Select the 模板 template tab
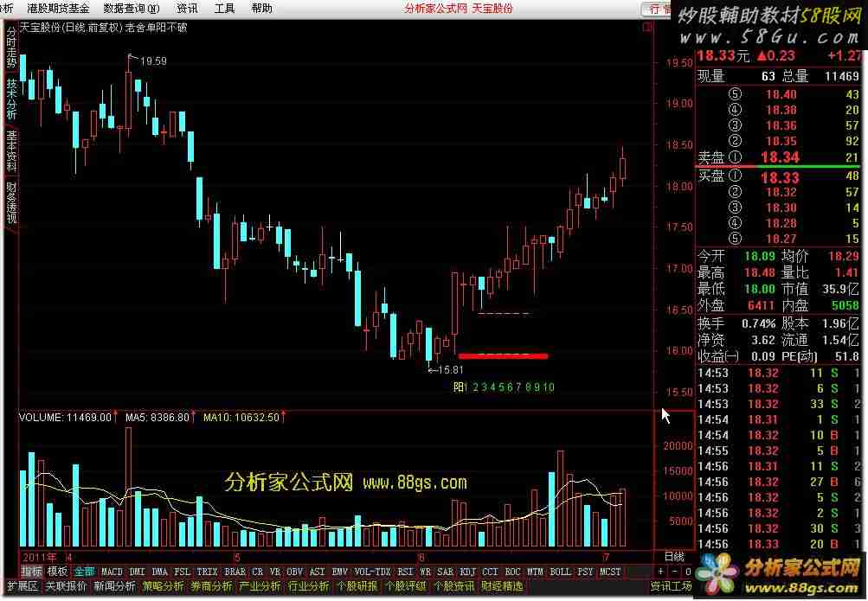This screenshot has height=601, width=868. [x=58, y=572]
